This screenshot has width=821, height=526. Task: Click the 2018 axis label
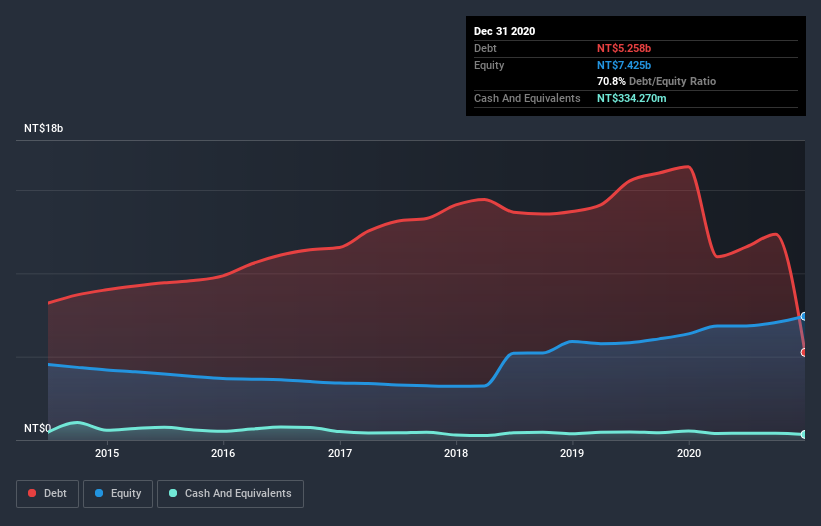pyautogui.click(x=456, y=453)
